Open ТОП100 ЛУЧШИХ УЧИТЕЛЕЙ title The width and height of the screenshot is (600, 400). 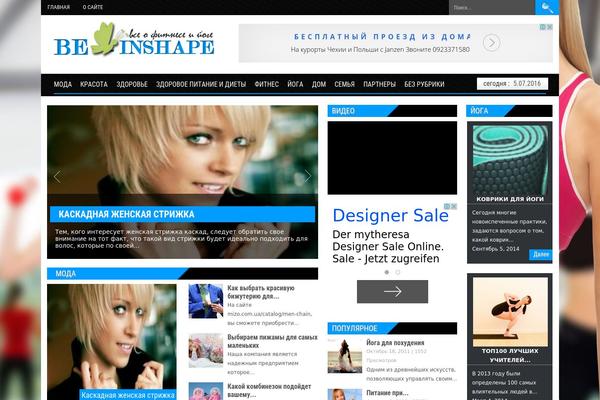510,356
